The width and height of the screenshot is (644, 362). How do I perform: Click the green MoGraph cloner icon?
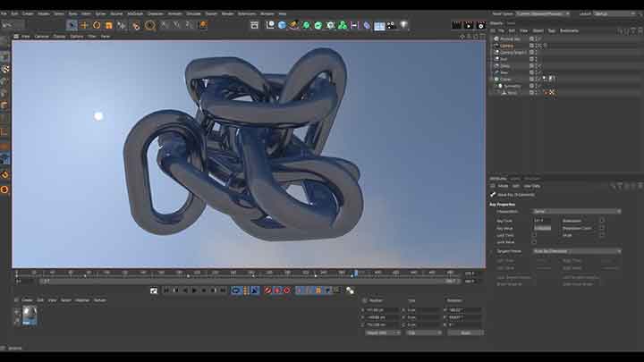point(342,25)
